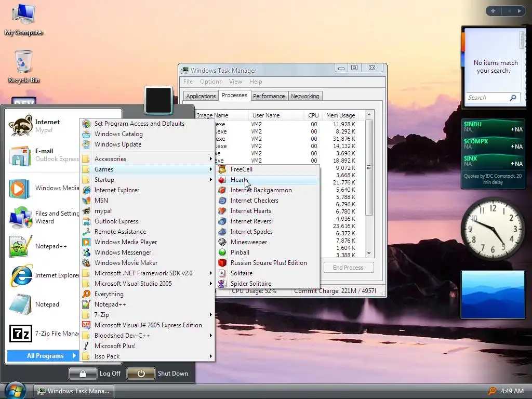The width and height of the screenshot is (532, 399).
Task: Click the Start orb button
Action: 15,391
